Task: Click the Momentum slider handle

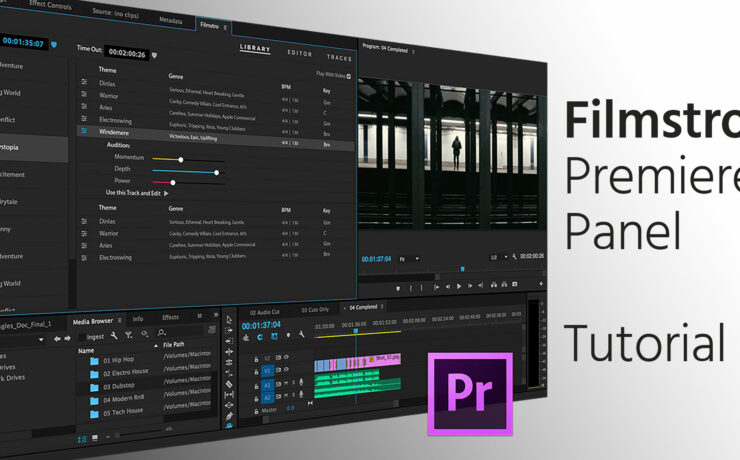Action: (181, 159)
